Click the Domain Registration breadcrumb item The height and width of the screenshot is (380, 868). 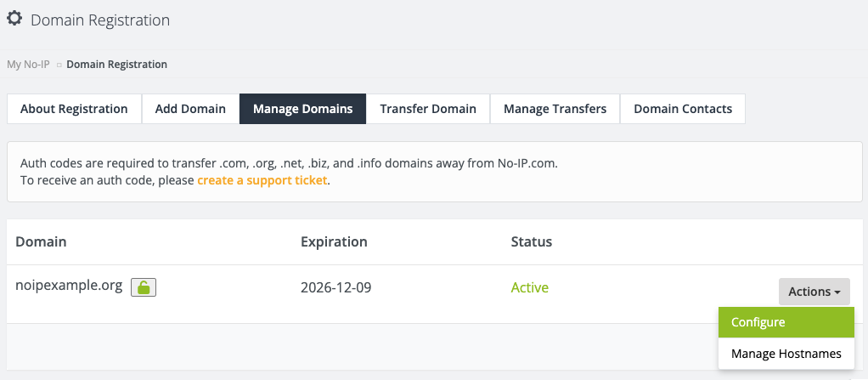(116, 65)
